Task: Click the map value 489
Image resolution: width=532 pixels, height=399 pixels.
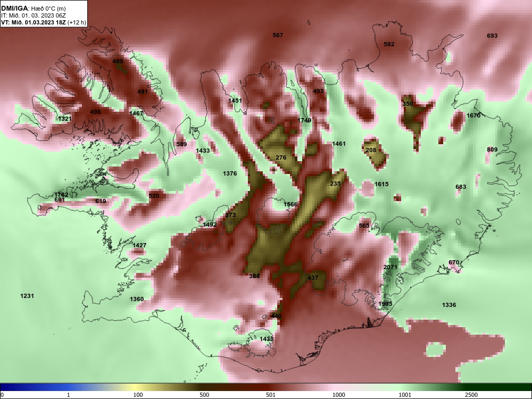Action: 118,61
